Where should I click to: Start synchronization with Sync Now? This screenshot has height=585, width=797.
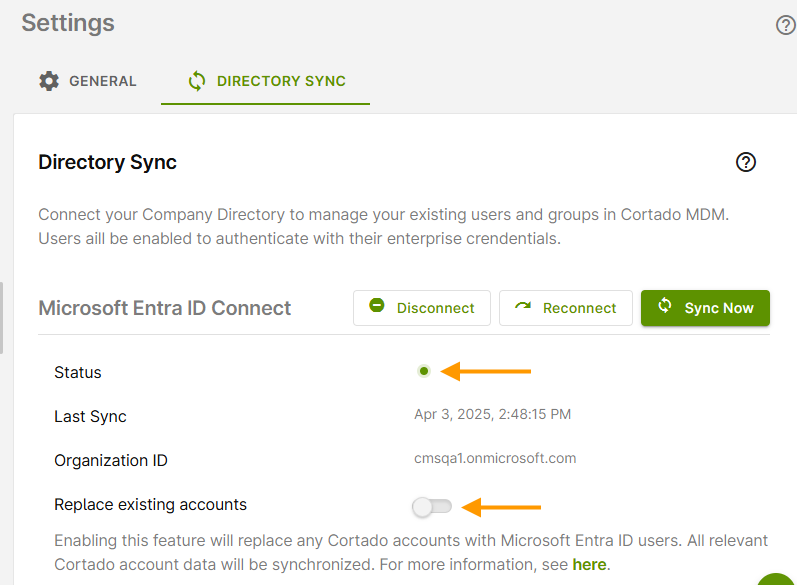point(705,308)
